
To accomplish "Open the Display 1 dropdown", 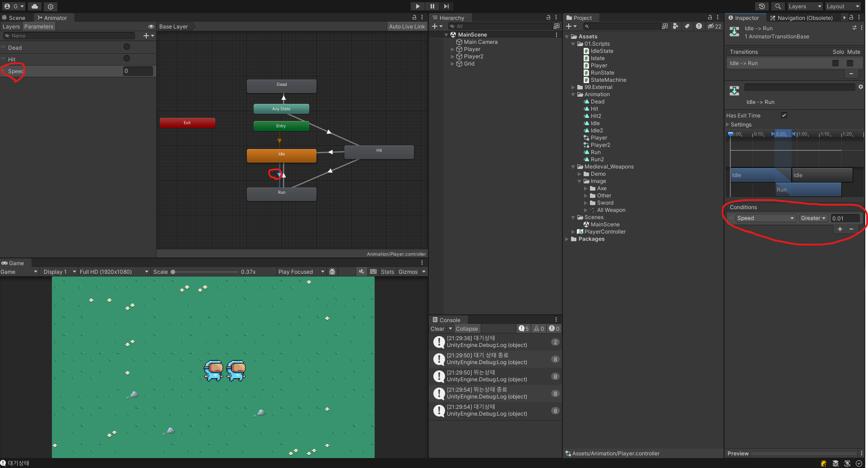I will pos(59,271).
